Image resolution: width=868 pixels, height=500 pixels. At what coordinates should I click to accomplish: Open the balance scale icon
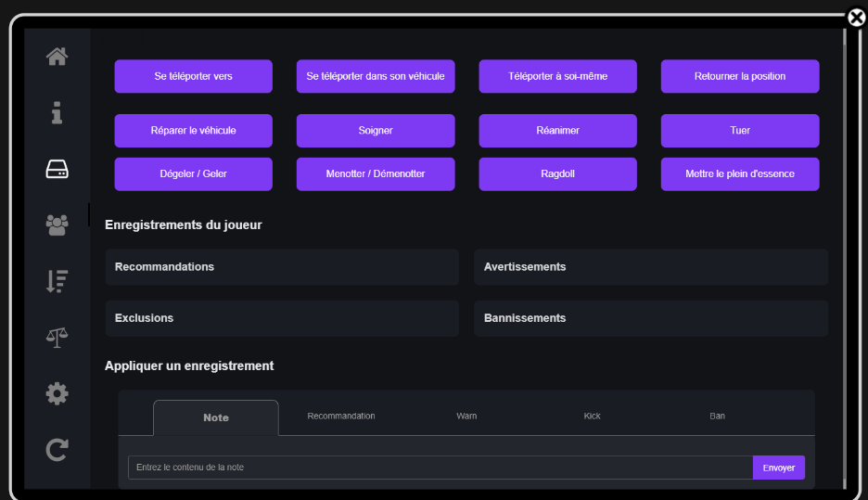point(57,337)
